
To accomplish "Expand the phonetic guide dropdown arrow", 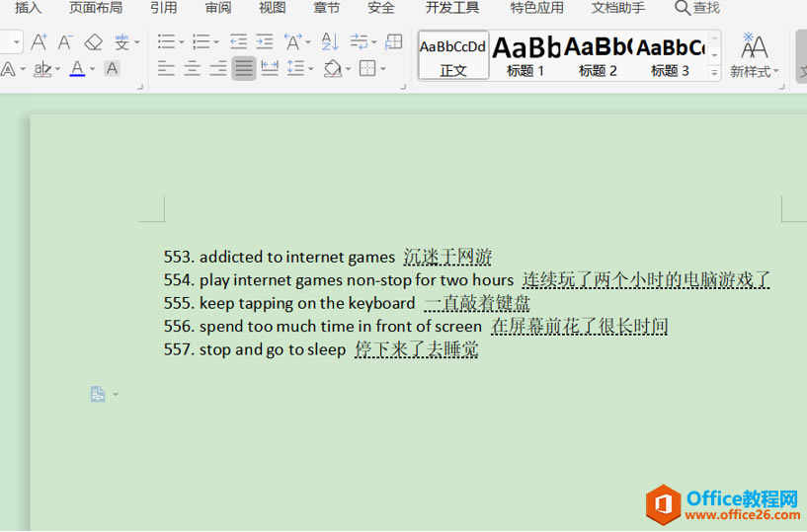I will (x=137, y=42).
